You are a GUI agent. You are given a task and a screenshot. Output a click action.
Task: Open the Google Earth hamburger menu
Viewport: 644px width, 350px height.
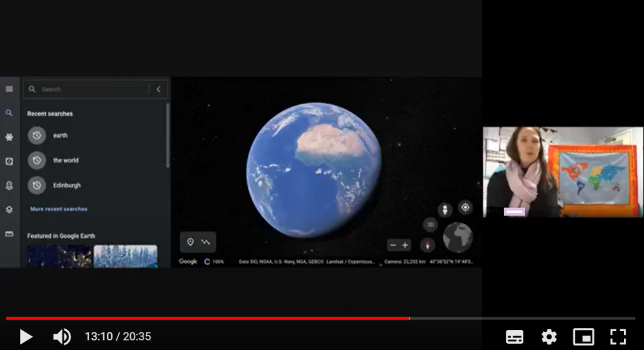(x=9, y=89)
